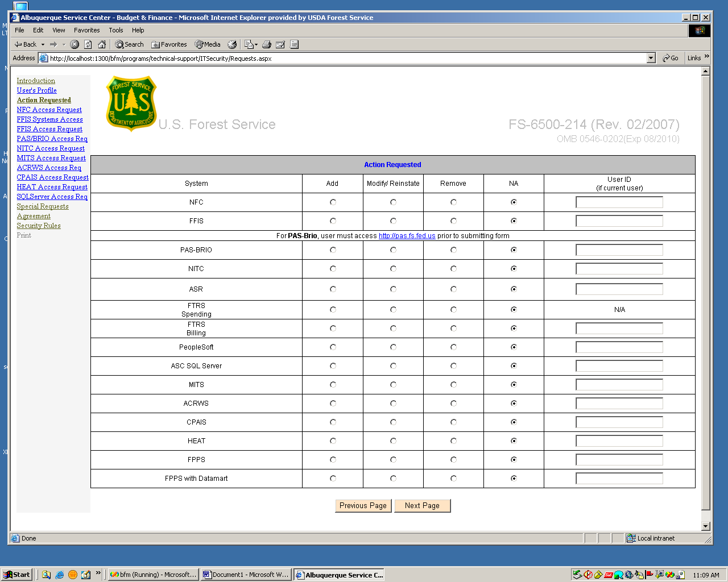Viewport: 728px width, 582px height.
Task: Select the Remove radio for PeopleSoft
Action: coord(453,347)
